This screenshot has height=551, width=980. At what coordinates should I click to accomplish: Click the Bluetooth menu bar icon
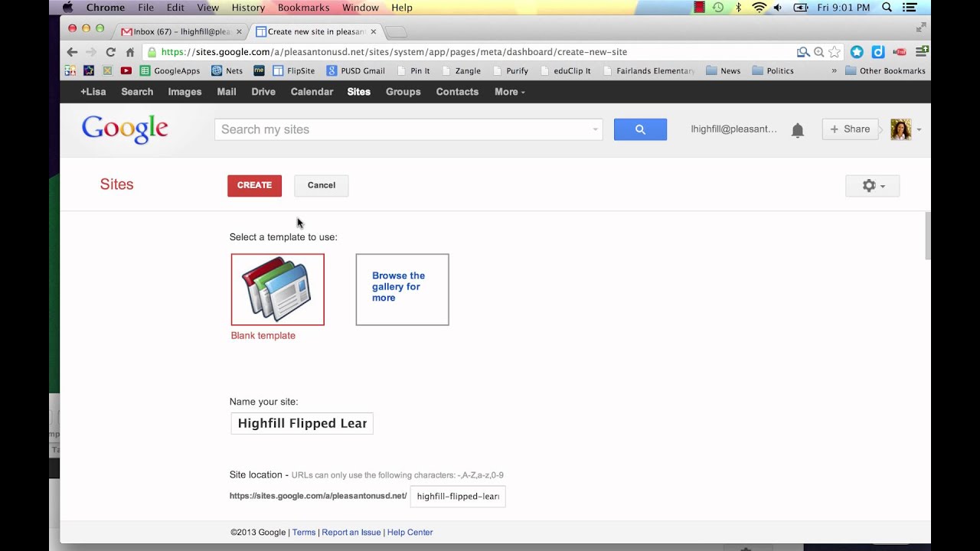coord(739,8)
